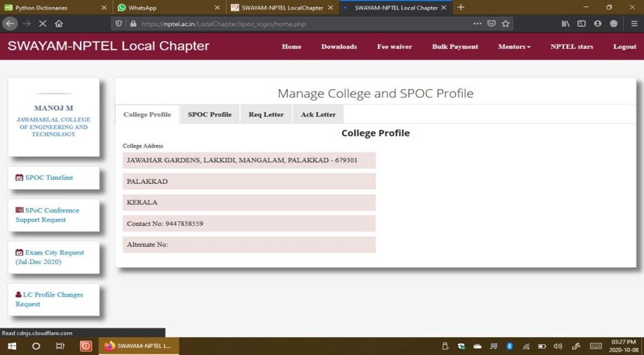Viewport: 644px width, 355px height.
Task: Click the taskbar clock 03:27 PM
Action: 623,346
